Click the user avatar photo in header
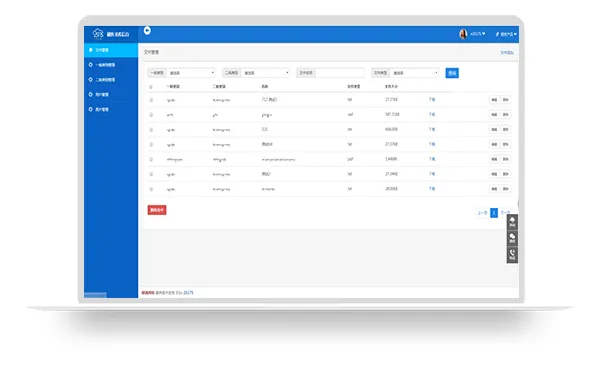This screenshot has height=367, width=600. 463,34
